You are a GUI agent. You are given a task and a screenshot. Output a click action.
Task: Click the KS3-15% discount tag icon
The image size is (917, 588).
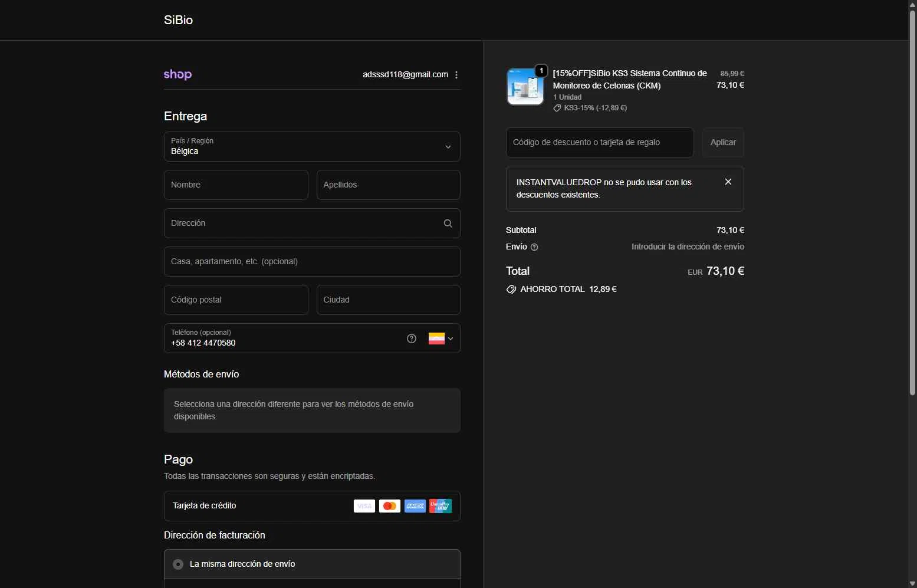[x=557, y=108]
